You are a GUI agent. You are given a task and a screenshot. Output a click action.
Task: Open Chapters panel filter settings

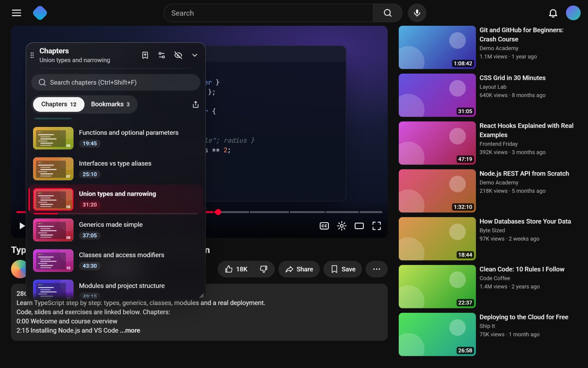(x=162, y=55)
